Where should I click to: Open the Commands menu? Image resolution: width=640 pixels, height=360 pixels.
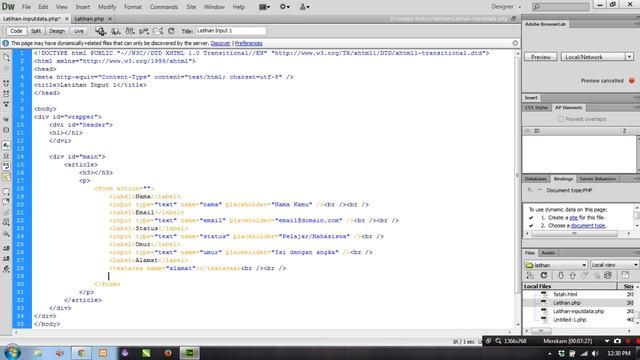coord(164,7)
